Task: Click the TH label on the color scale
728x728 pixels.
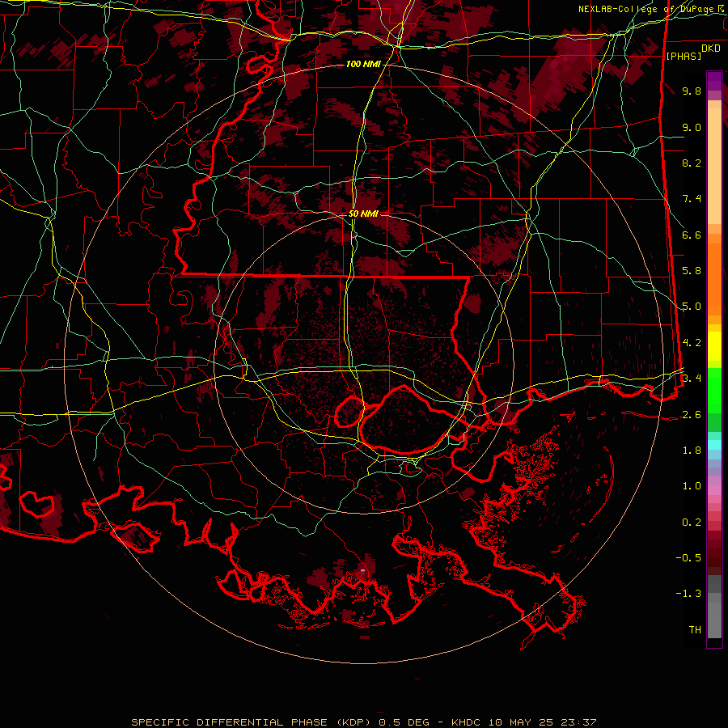Action: click(x=695, y=630)
